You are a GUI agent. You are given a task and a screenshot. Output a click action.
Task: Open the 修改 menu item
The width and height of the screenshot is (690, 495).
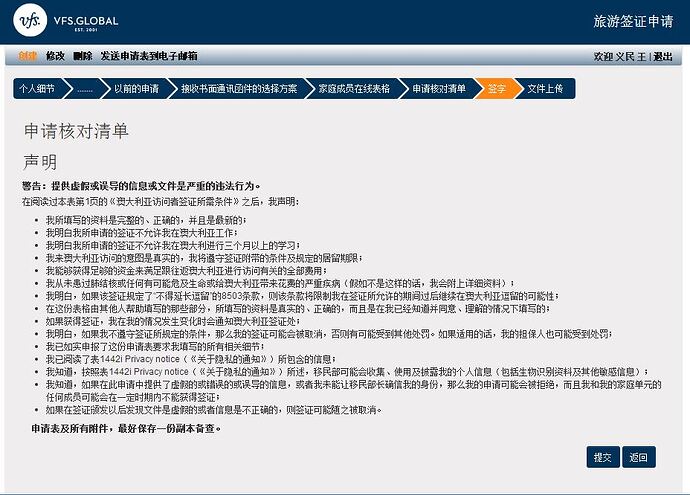coord(55,56)
